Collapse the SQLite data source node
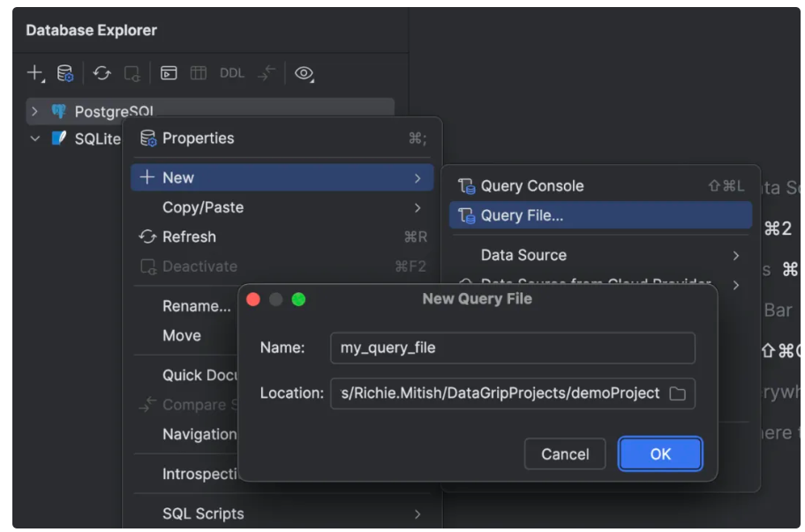This screenshot has height=532, width=805. click(x=34, y=139)
